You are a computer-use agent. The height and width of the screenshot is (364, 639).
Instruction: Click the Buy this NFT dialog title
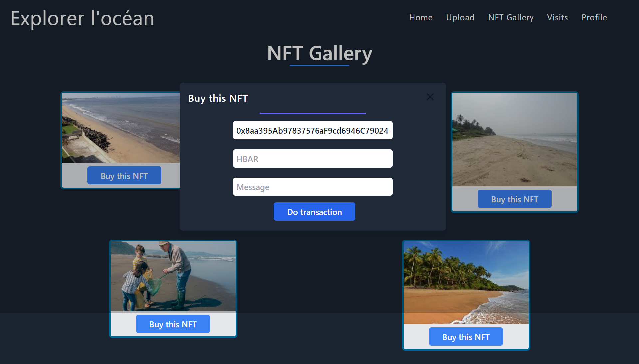tap(218, 98)
